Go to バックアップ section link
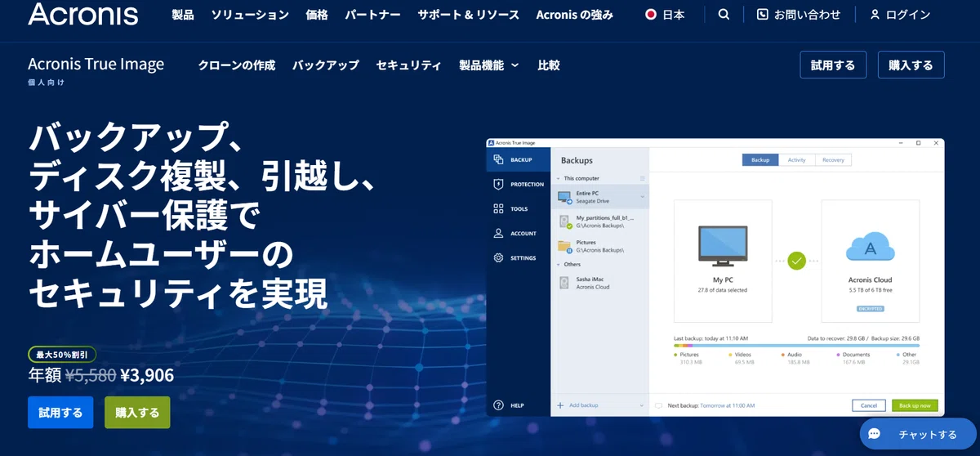 326,65
